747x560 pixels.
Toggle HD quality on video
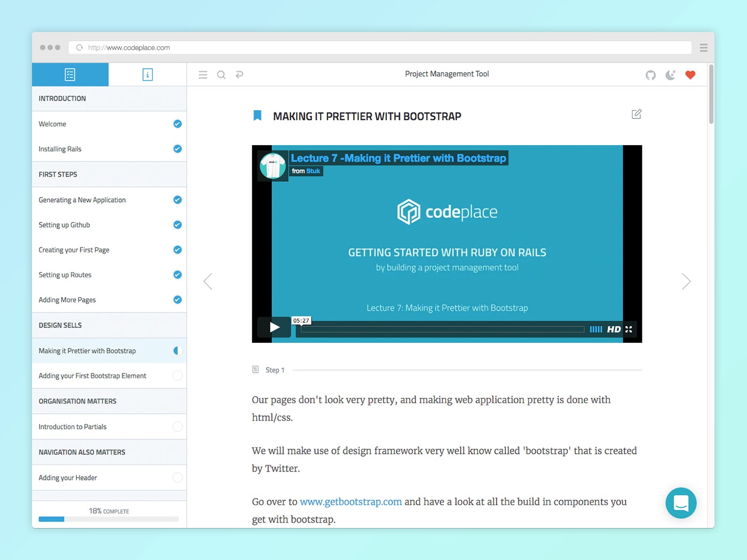614,329
